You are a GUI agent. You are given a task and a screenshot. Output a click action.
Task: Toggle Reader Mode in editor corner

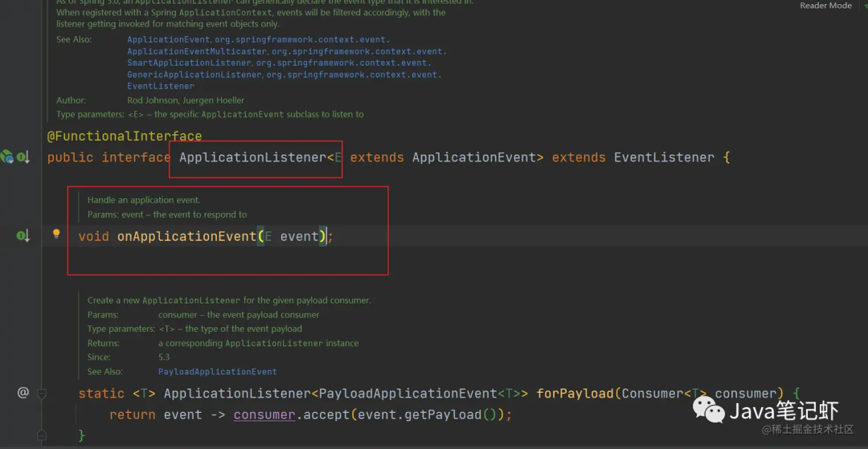coord(825,6)
